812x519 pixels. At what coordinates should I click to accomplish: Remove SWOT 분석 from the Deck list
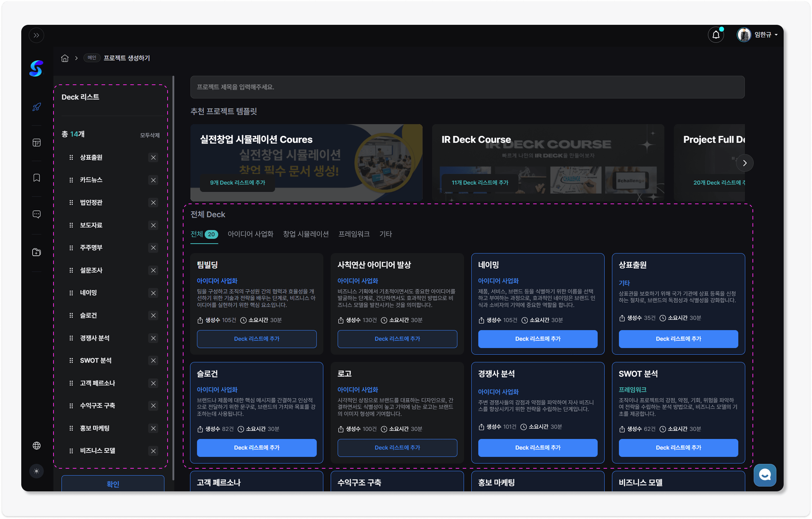pos(153,361)
